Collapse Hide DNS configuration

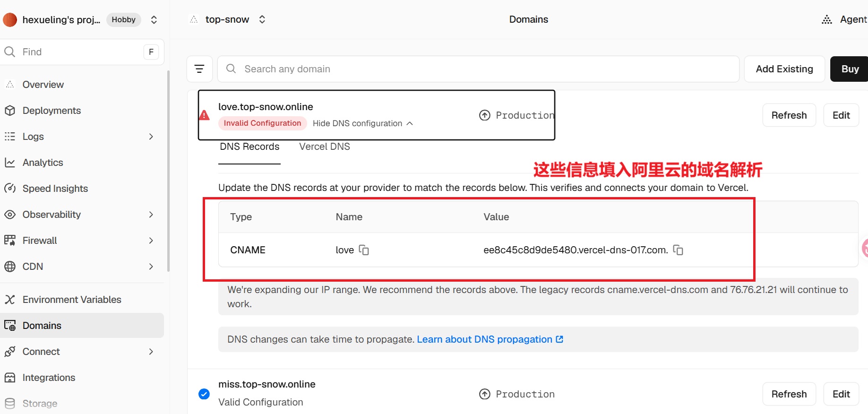(x=363, y=123)
